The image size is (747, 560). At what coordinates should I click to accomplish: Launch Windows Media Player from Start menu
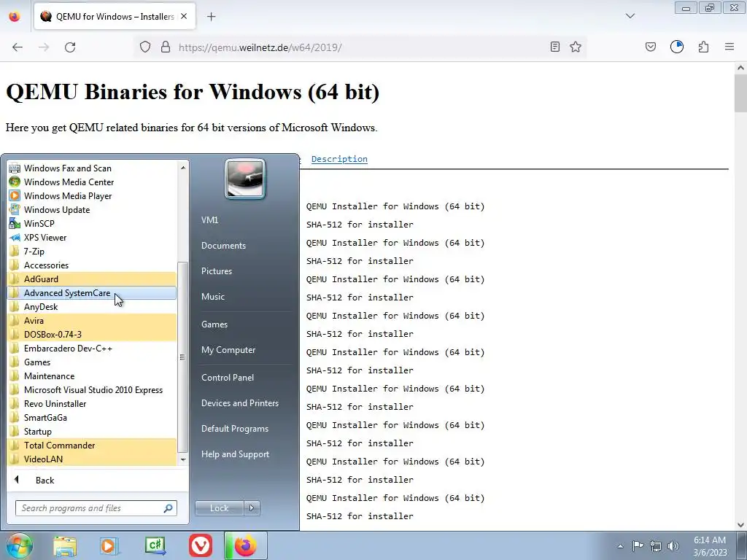point(92,195)
